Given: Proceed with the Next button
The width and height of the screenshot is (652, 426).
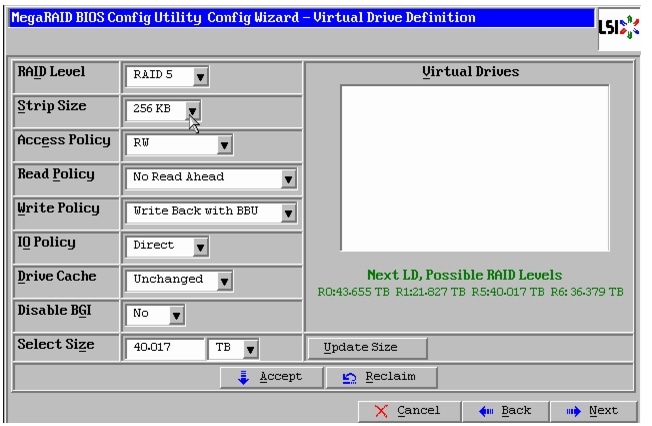Looking at the screenshot, I should point(593,411).
